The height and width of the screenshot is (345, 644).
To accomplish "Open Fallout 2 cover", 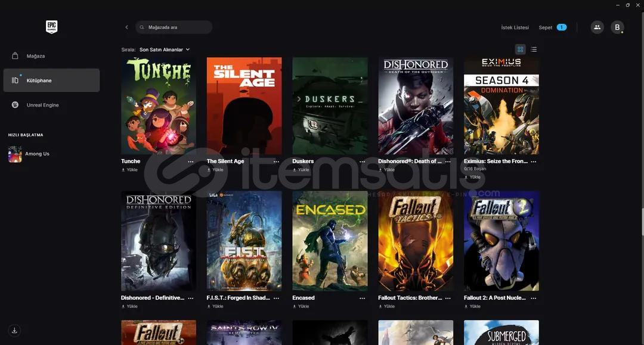I will [501, 241].
